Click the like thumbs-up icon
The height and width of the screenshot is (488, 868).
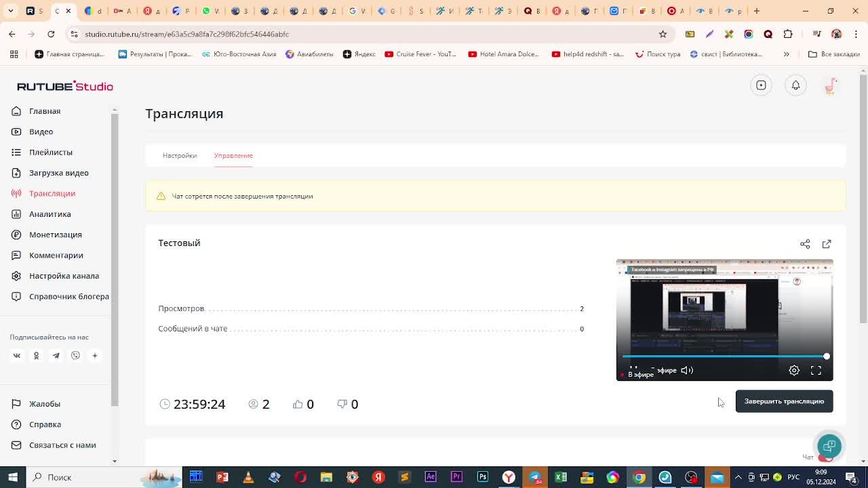point(298,404)
